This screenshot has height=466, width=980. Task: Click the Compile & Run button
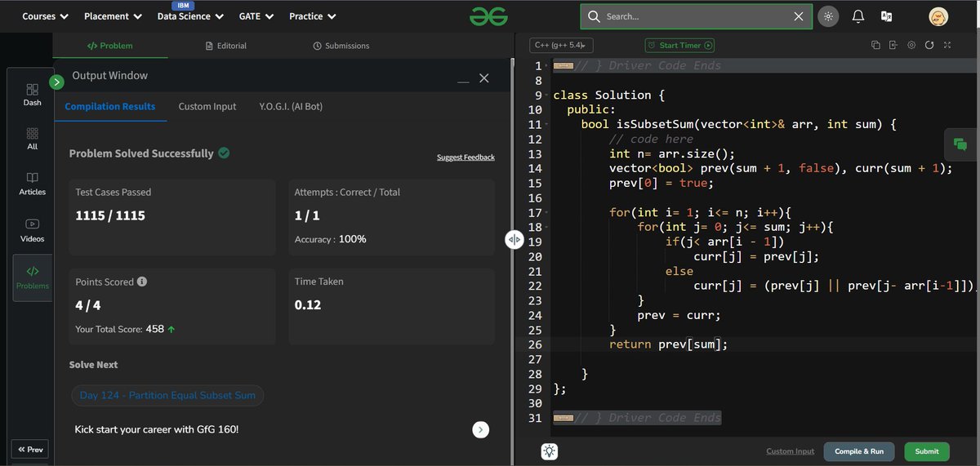(859, 451)
